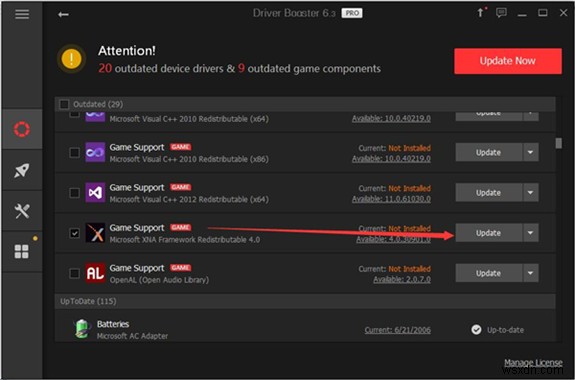Click the UpToDate (115) section header
Screen dimensions: 575x380
(305, 301)
